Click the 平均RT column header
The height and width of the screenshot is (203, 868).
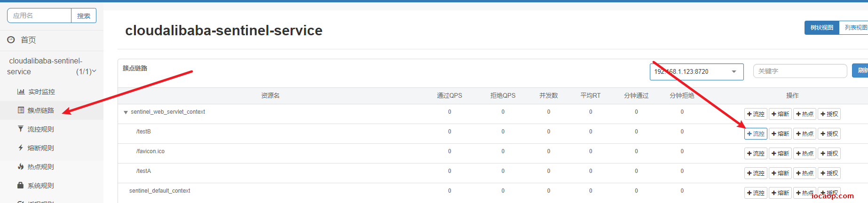tap(590, 95)
